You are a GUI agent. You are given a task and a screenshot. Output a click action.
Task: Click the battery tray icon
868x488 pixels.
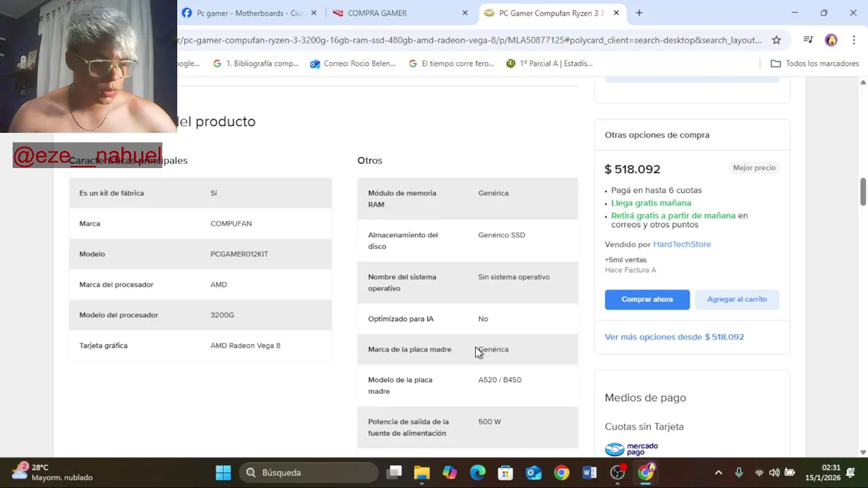click(790, 472)
